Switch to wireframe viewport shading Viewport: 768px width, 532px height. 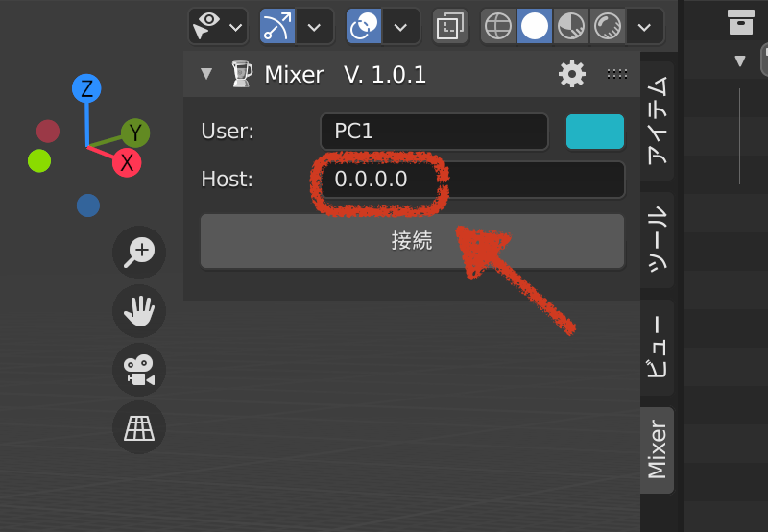[498, 26]
